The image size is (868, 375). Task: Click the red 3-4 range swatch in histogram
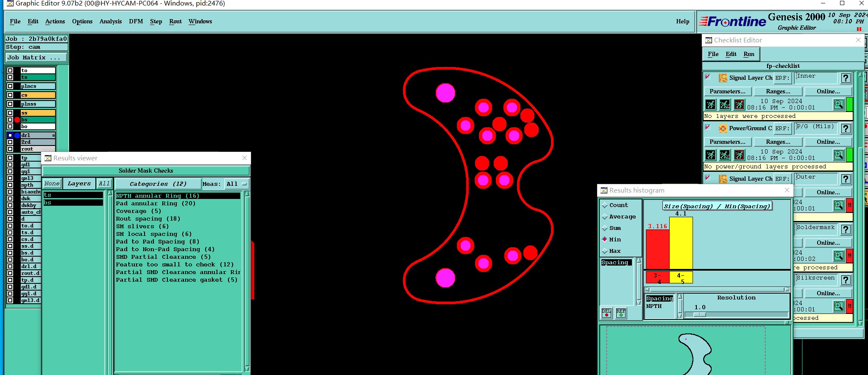(x=657, y=277)
